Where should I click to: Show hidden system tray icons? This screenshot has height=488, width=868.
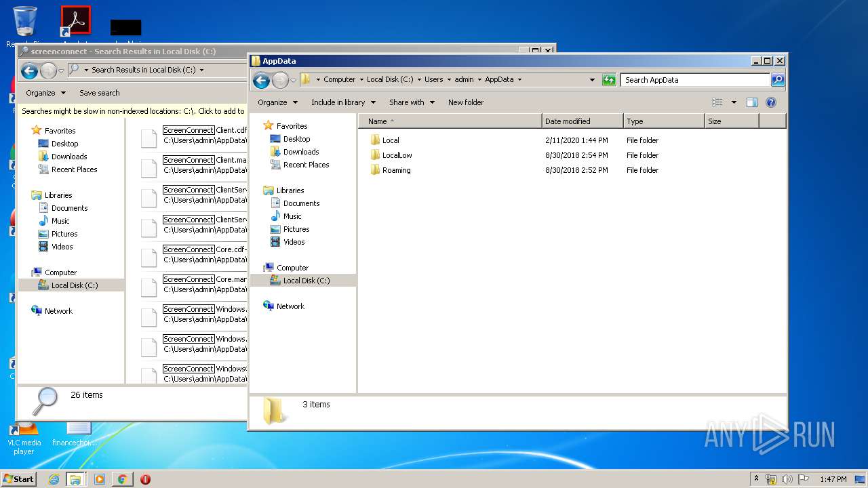[757, 479]
